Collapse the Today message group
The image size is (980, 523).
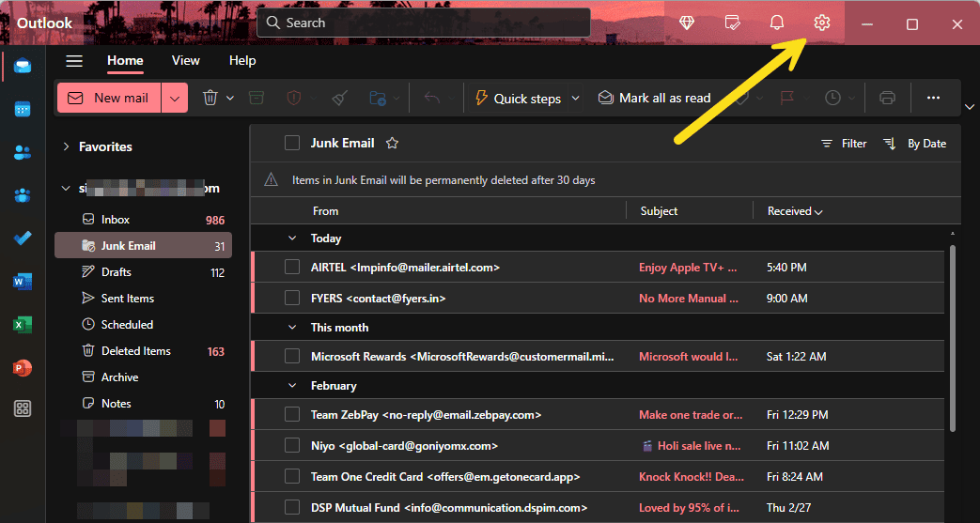point(292,238)
